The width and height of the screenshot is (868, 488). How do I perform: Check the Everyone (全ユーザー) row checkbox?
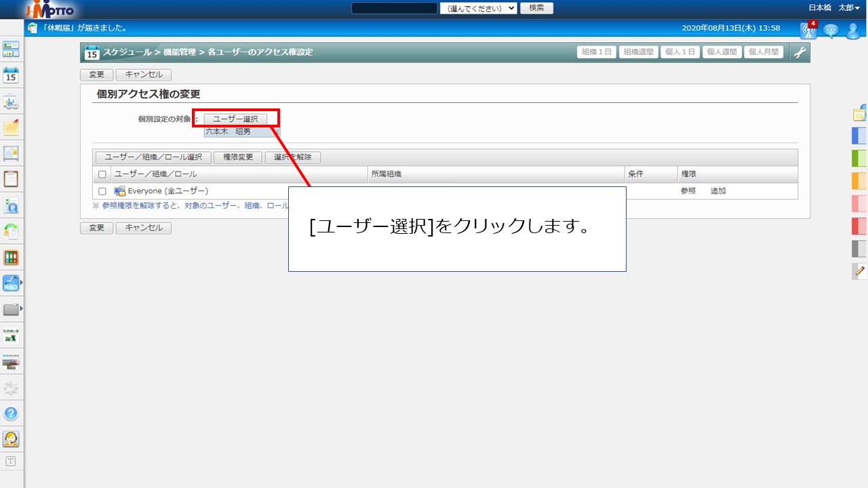(x=102, y=191)
